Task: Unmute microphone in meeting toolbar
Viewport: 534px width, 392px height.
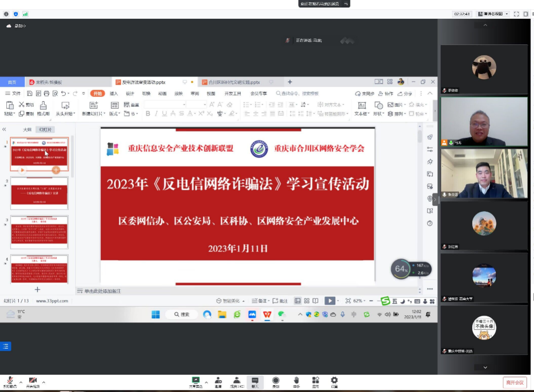Action: click(10, 381)
